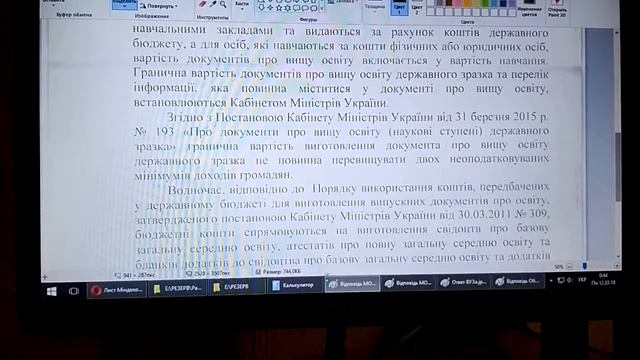
Task: Click the status bar text '2528 × 3507пкс'
Action: [211, 273]
